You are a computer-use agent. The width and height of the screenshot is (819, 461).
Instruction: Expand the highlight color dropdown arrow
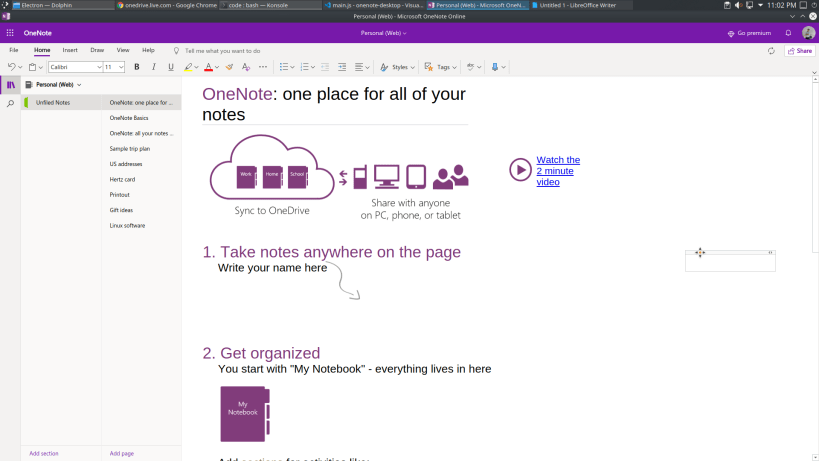coord(196,67)
